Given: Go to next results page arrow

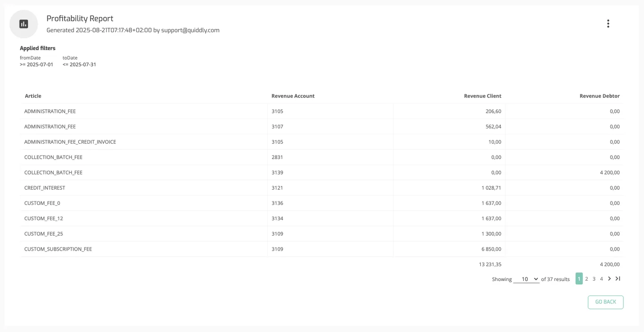Looking at the screenshot, I should click(609, 279).
